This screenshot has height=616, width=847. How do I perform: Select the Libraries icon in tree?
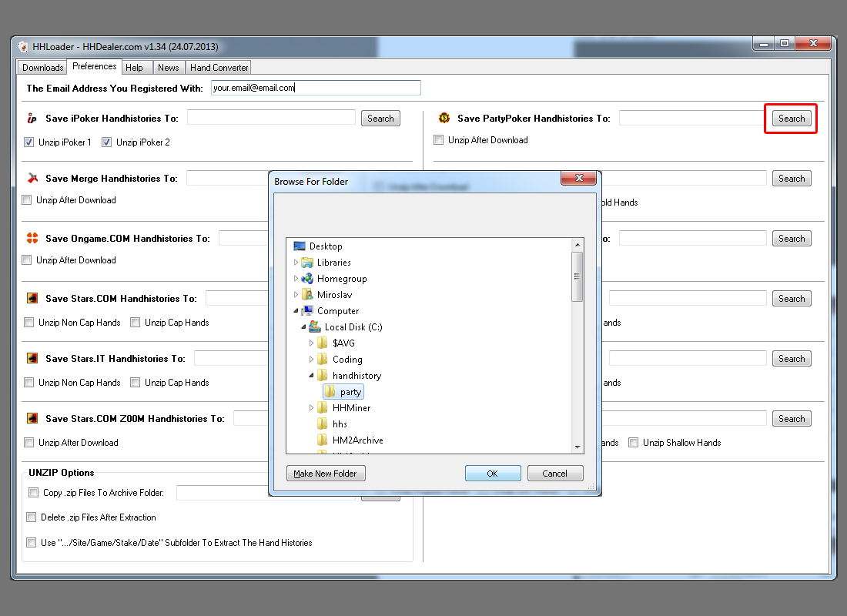pos(307,263)
